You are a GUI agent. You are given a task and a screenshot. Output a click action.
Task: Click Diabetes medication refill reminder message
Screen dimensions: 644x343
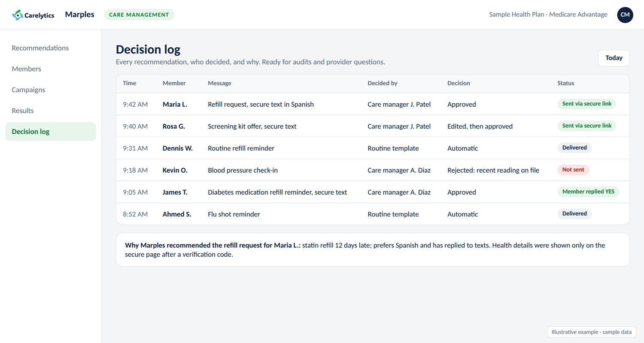coord(277,192)
